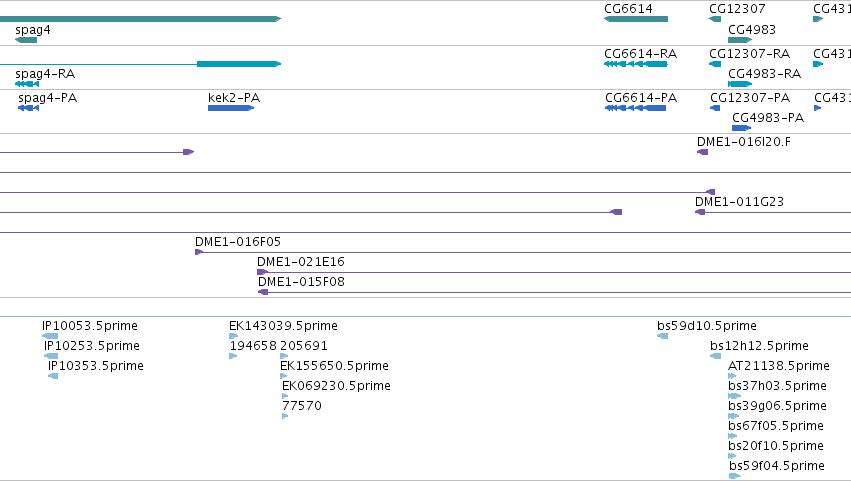Select the CG4983-RA transcript bar

[740, 84]
